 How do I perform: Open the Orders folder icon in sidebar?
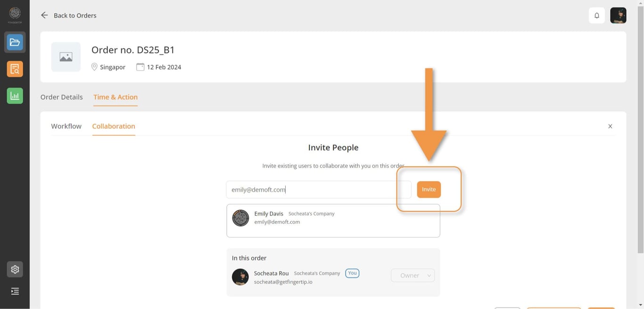point(15,42)
